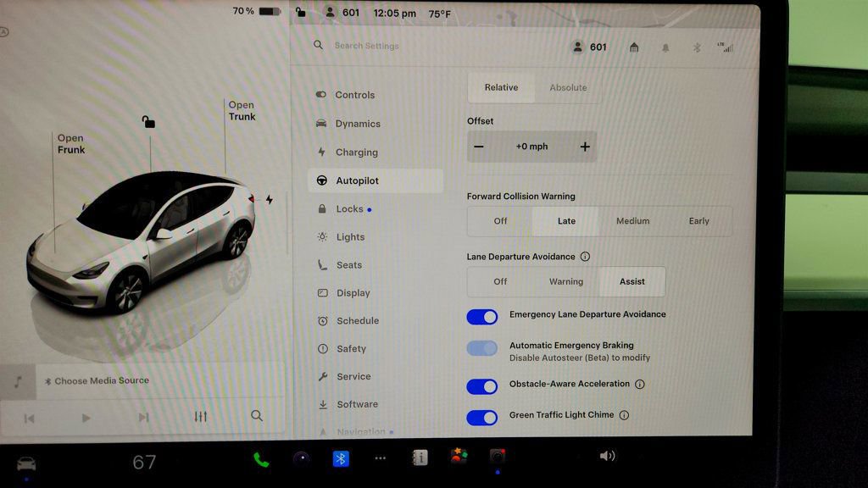
Task: Open the Frunk
Action: 70,144
